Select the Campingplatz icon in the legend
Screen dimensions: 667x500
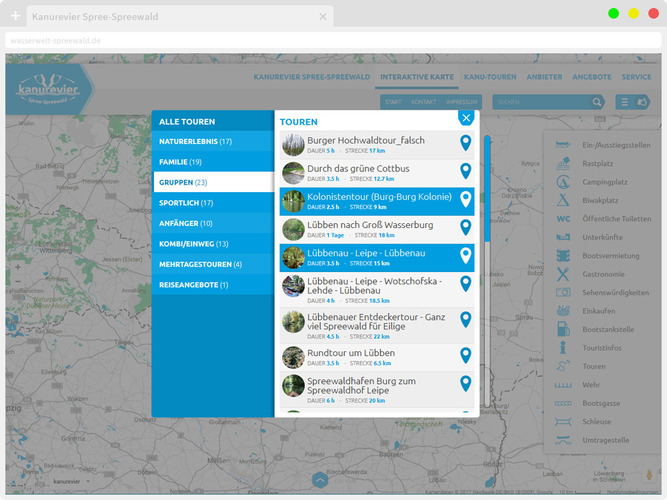564,182
